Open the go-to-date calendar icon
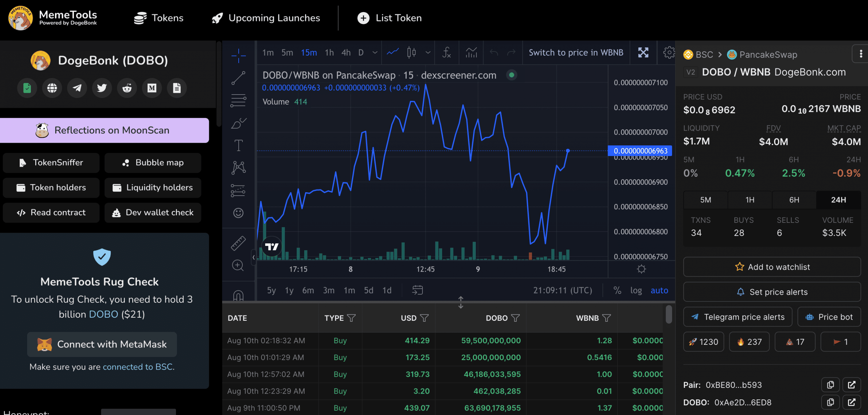 point(417,290)
